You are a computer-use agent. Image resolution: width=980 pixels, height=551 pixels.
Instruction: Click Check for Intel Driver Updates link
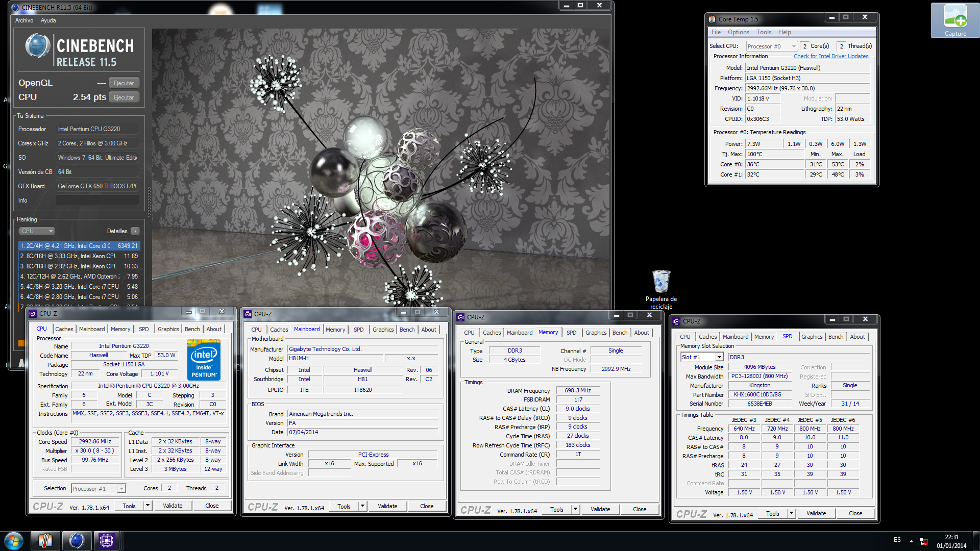click(x=831, y=56)
